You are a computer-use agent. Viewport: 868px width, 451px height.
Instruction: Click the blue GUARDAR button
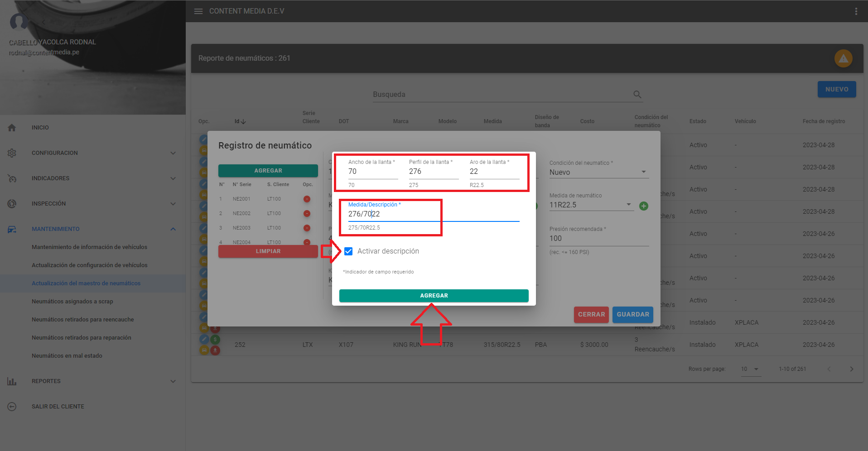click(x=632, y=315)
